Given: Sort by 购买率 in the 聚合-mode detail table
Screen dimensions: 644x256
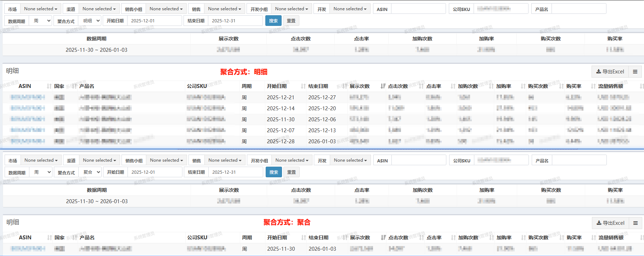Looking at the screenshot, I should pos(594,238).
